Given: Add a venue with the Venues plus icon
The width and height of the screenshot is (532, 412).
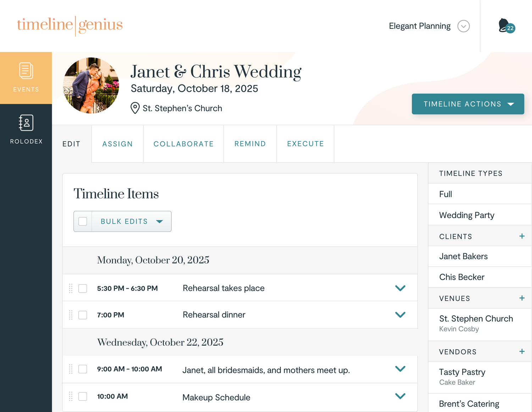Looking at the screenshot, I should pyautogui.click(x=522, y=298).
